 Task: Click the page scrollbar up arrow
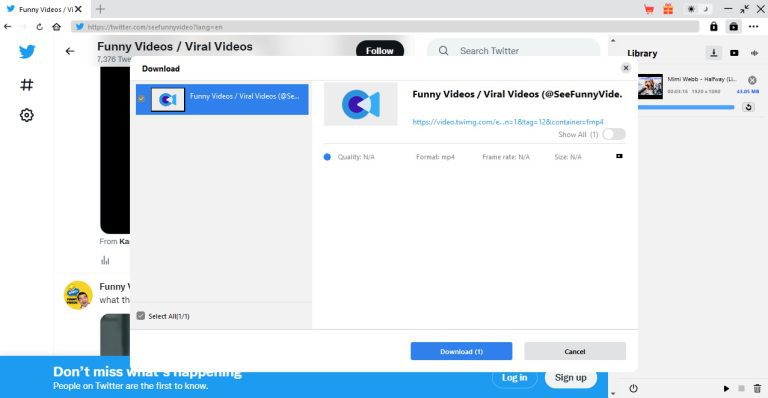point(613,41)
